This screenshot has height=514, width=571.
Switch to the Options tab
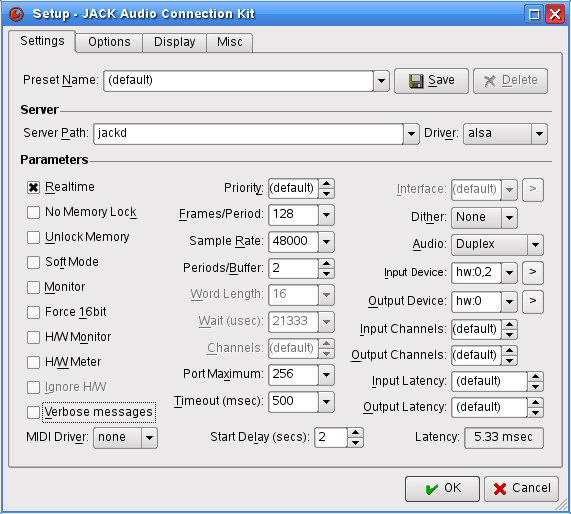(x=109, y=42)
